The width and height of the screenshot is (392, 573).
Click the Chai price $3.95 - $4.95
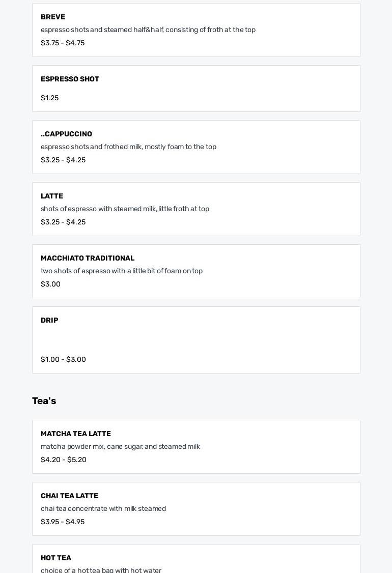click(63, 522)
